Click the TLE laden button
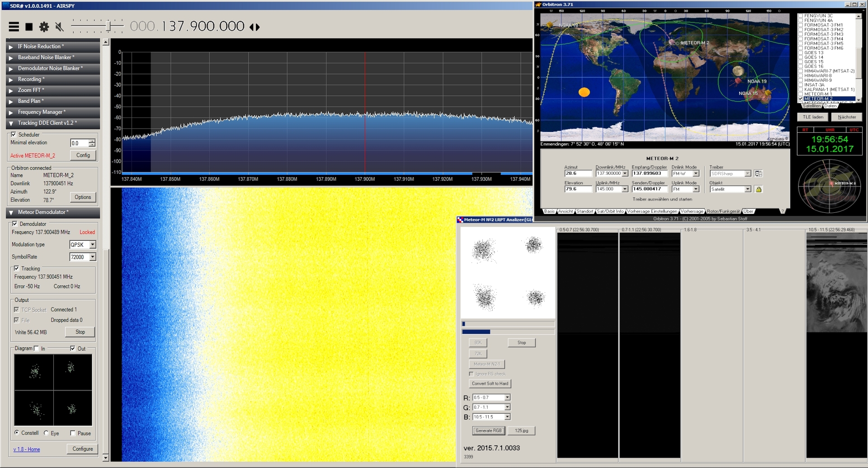The height and width of the screenshot is (468, 868). pos(813,117)
